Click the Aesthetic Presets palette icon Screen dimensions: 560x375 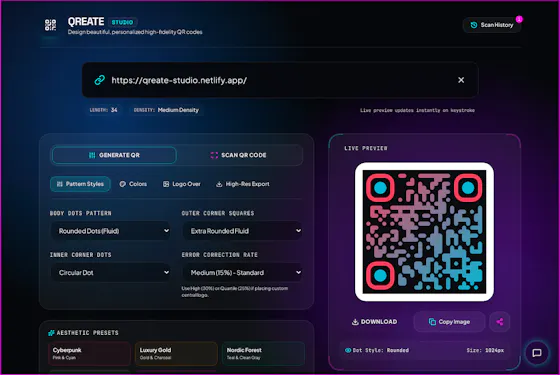tap(51, 333)
